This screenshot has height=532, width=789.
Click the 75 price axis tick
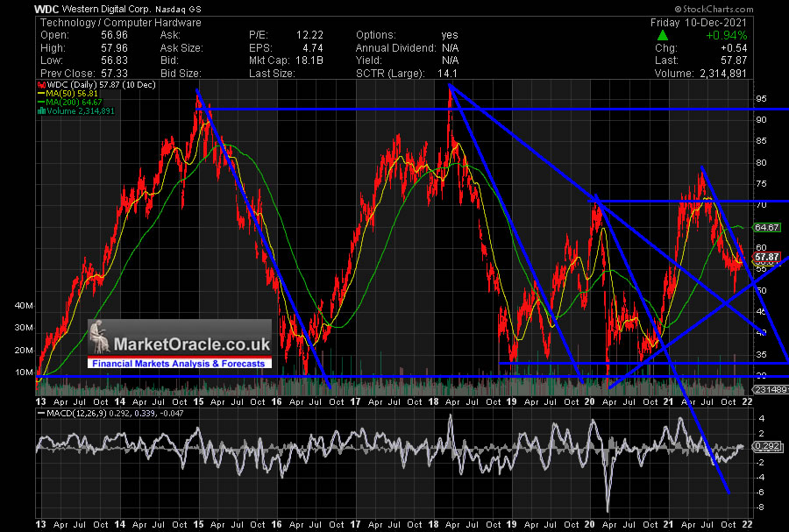click(761, 183)
